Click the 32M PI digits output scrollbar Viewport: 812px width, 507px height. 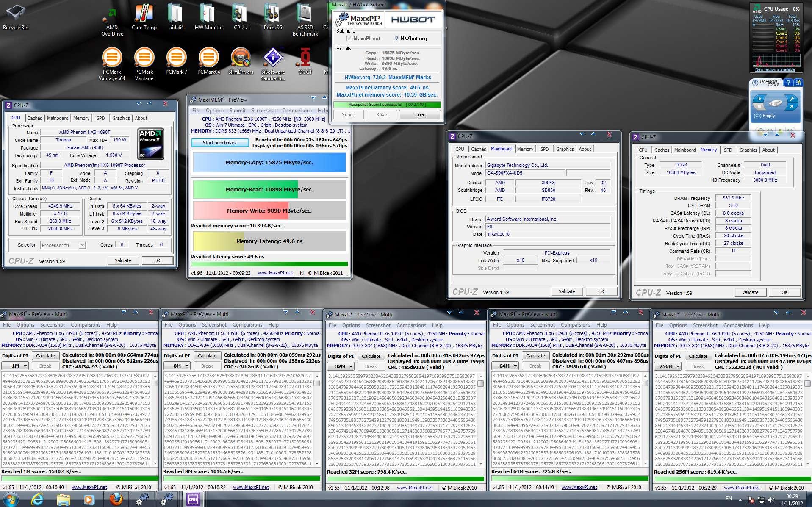pos(481,420)
